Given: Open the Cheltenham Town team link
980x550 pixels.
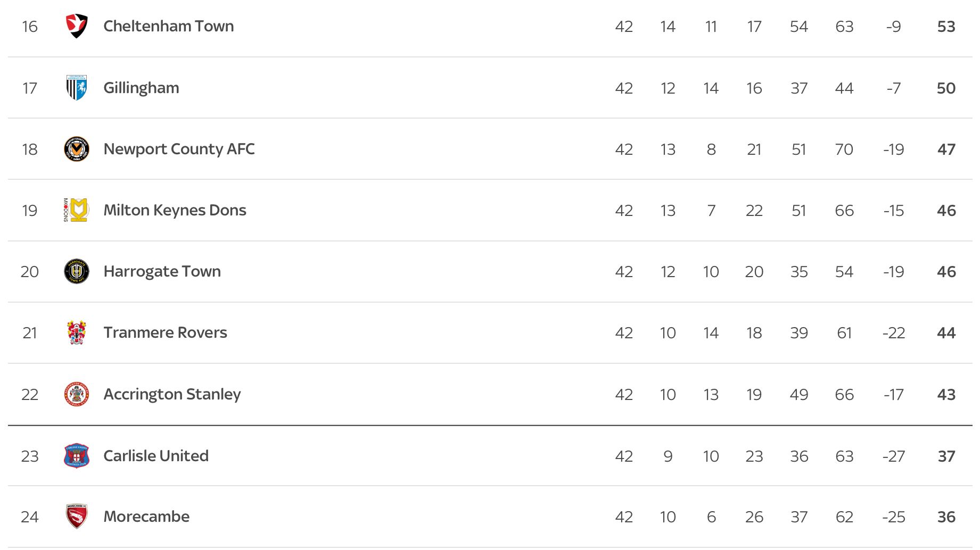Looking at the screenshot, I should point(169,26).
